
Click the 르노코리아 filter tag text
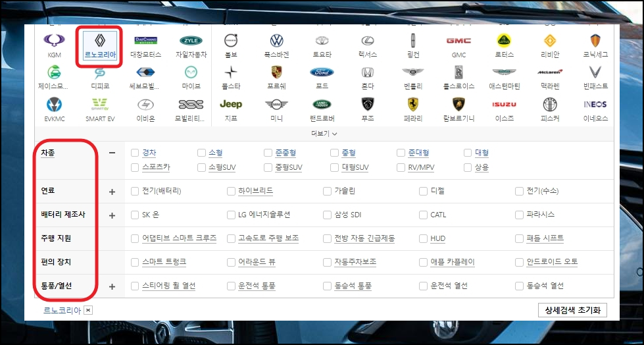(62, 311)
